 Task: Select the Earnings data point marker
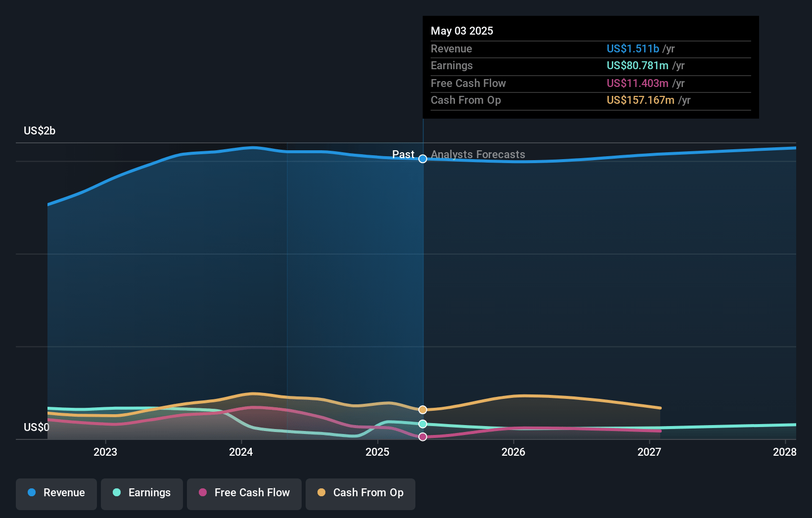423,424
